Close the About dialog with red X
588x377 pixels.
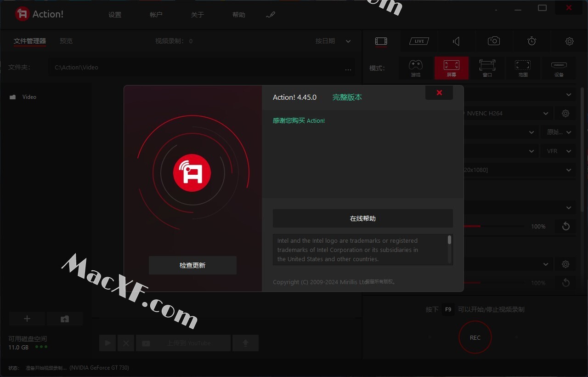point(439,92)
